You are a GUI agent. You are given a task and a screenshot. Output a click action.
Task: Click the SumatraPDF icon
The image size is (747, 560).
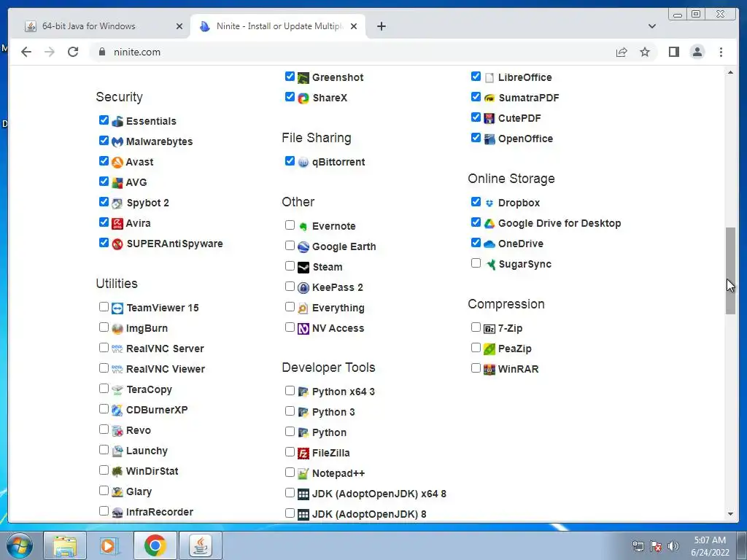click(489, 98)
